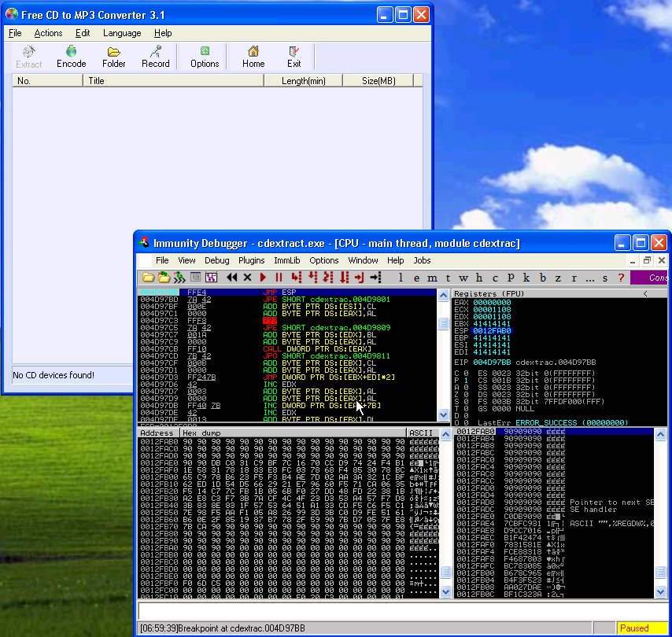Click Home icon in CD to MP3 Converter
The height and width of the screenshot is (637, 672).
tap(253, 57)
